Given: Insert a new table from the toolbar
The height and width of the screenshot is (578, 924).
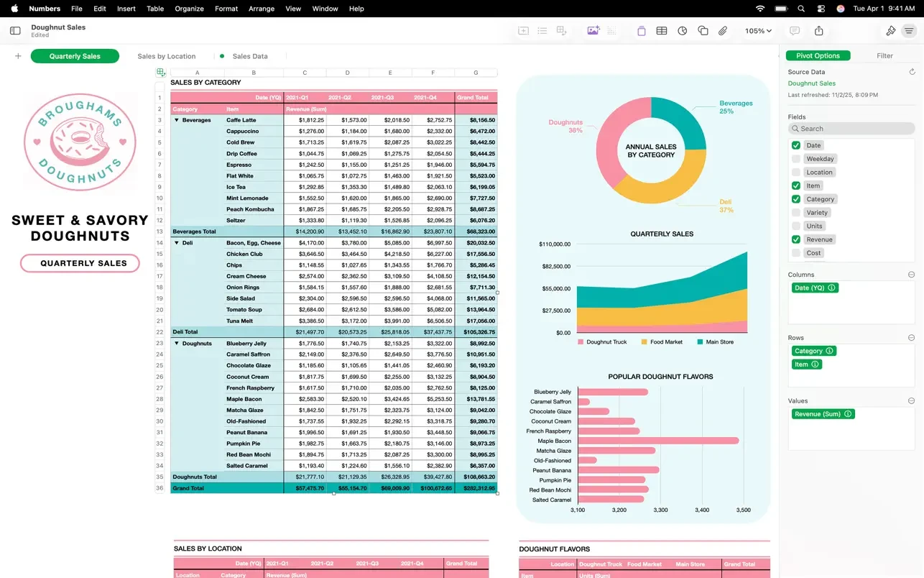Looking at the screenshot, I should pos(661,31).
